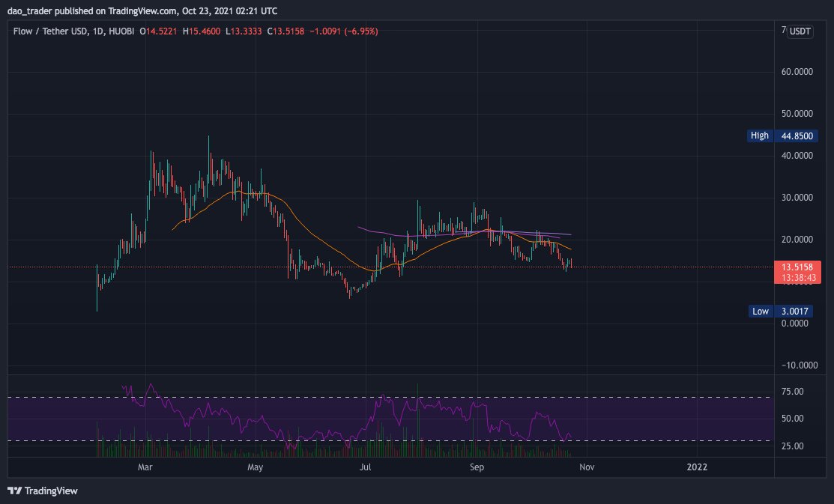Image resolution: width=834 pixels, height=504 pixels.
Task: Click the 60.0000 price axis label
Action: pyautogui.click(x=797, y=72)
